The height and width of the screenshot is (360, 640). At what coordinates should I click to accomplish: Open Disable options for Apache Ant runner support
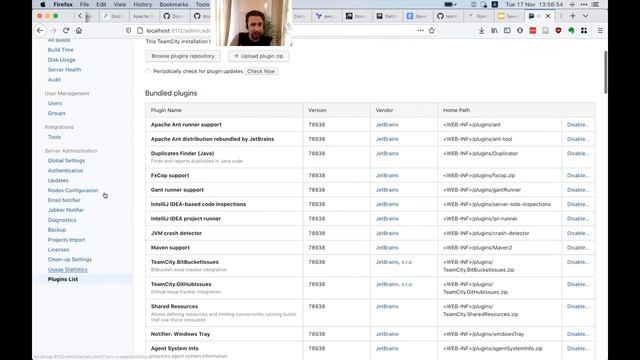tap(578, 125)
